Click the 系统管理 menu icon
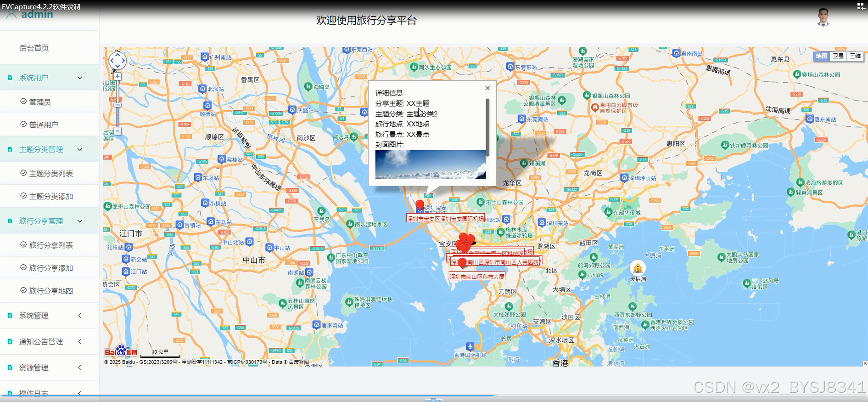 pos(10,316)
